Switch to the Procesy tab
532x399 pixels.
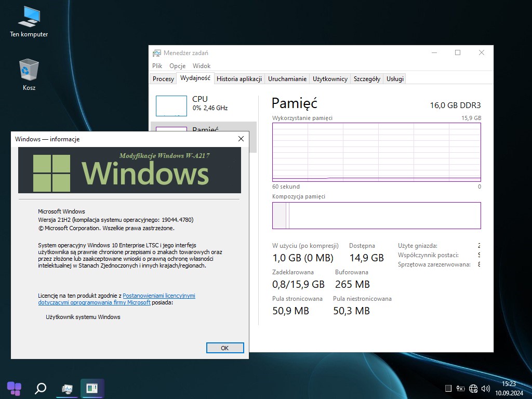tap(163, 79)
